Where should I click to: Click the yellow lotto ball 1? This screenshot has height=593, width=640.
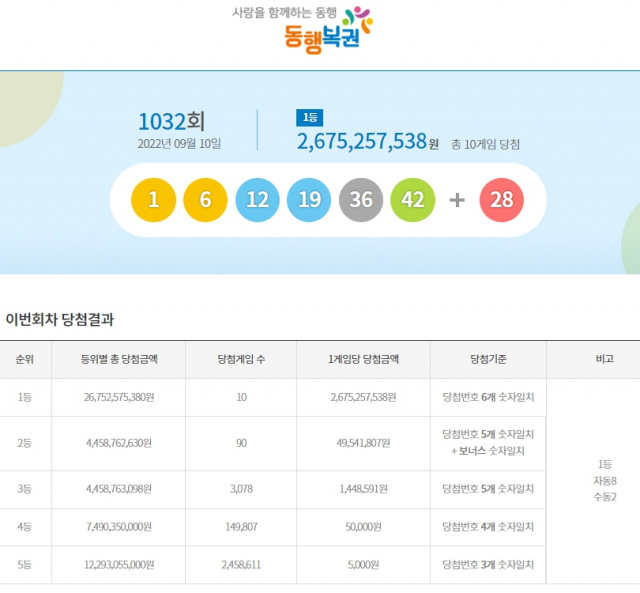click(x=153, y=200)
